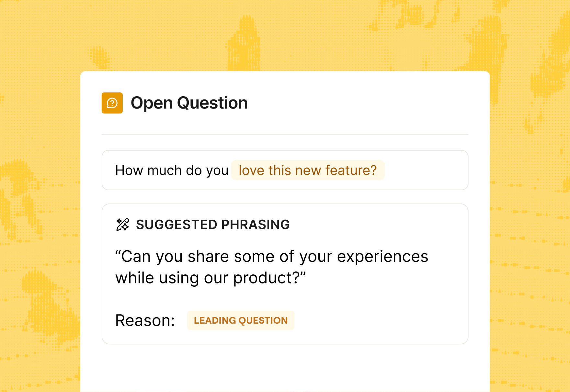Click the word "experiences" in the suggestion
The height and width of the screenshot is (392, 570).
pyautogui.click(x=382, y=257)
